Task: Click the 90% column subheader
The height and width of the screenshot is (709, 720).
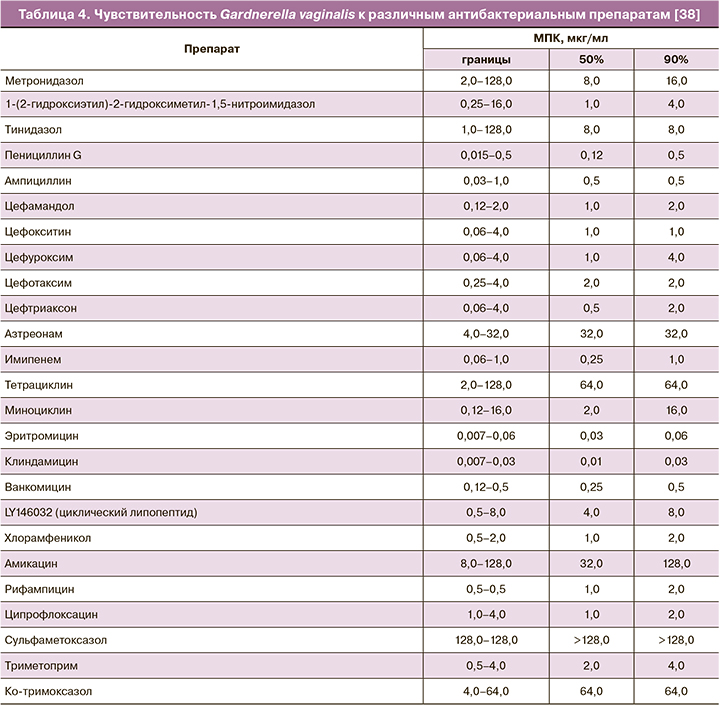Action: click(x=675, y=60)
